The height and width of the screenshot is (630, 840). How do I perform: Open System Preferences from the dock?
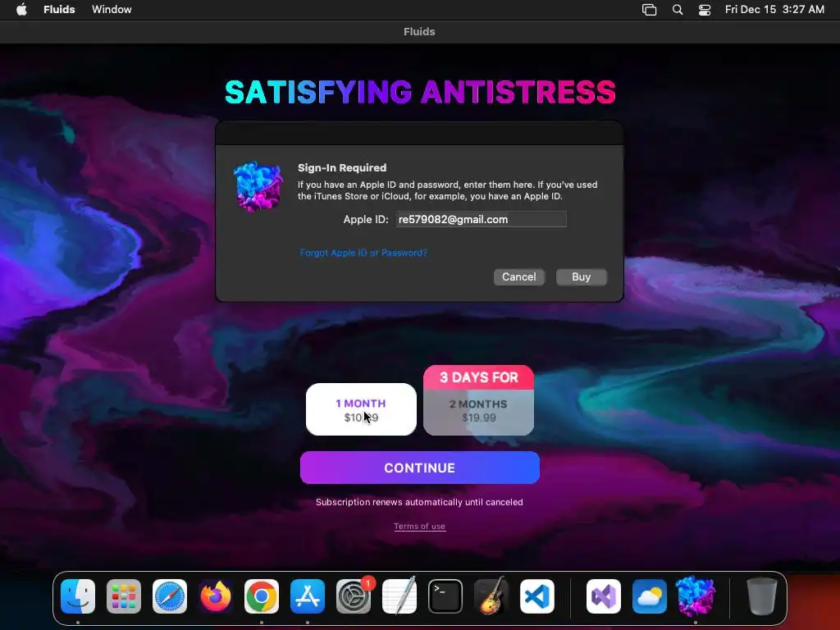(x=354, y=596)
